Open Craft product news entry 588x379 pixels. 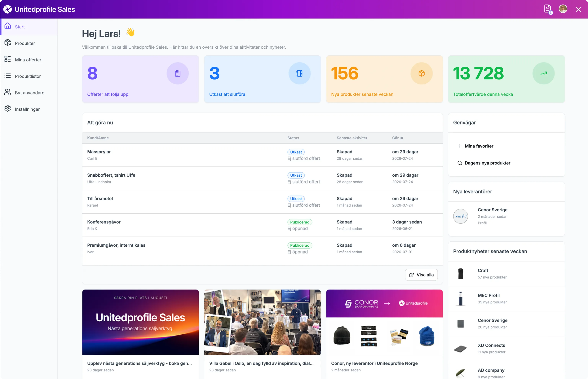(506, 274)
